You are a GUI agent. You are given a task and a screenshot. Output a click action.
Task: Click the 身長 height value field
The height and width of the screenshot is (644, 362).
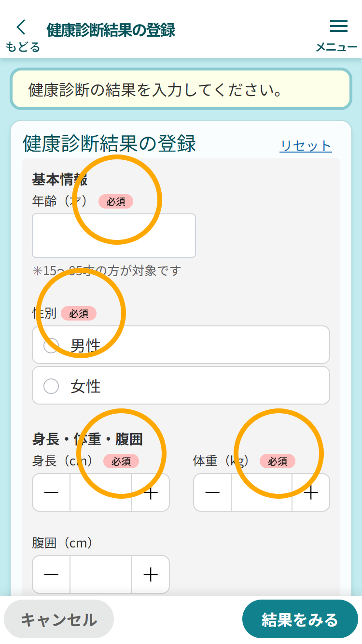click(101, 492)
